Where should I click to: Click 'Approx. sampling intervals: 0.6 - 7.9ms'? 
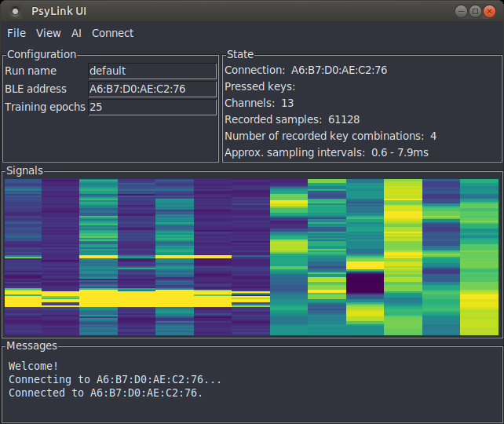pyautogui.click(x=327, y=152)
